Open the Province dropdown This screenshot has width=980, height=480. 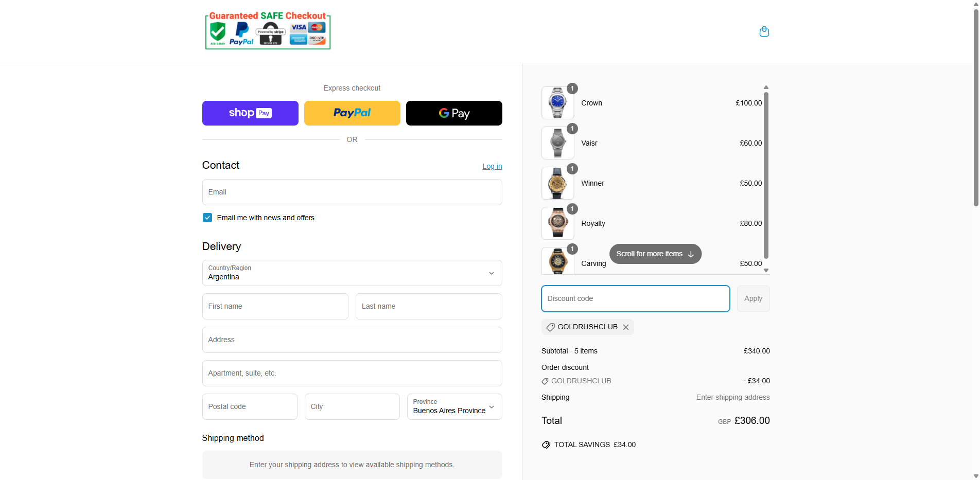[454, 406]
